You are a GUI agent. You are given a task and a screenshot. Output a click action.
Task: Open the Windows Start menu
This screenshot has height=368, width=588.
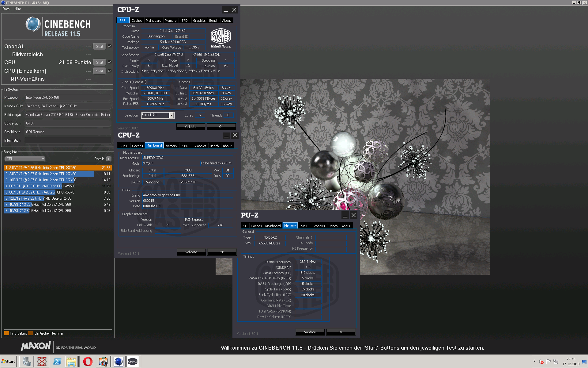point(9,362)
